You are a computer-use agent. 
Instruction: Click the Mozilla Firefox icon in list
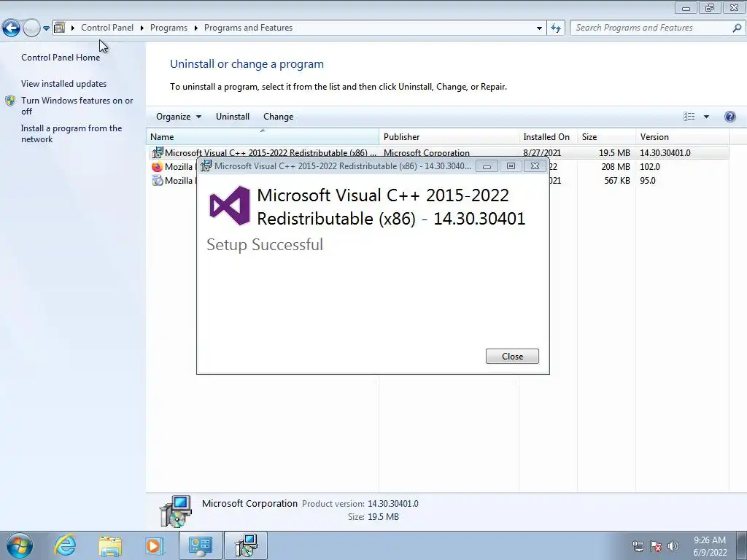click(x=157, y=167)
